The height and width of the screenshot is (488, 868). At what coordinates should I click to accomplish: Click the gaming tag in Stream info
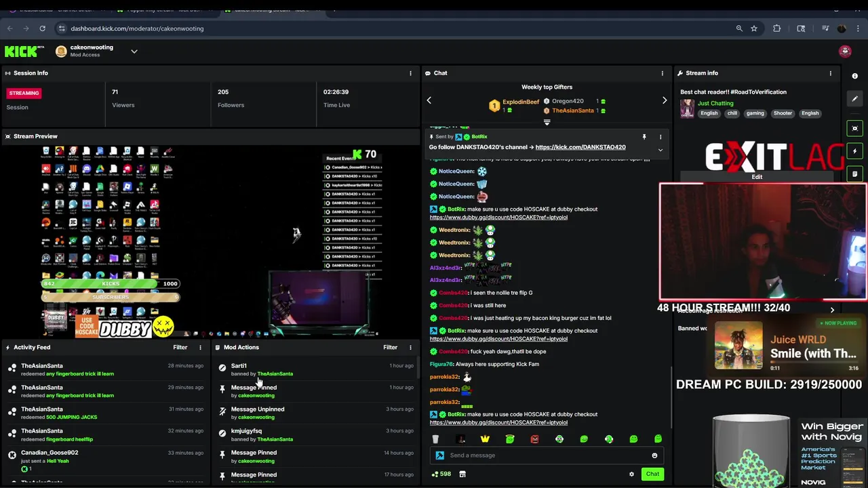755,113
